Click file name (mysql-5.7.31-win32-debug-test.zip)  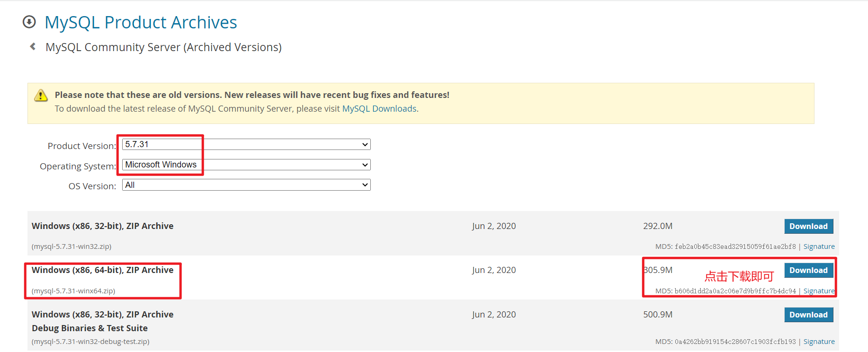tap(90, 342)
